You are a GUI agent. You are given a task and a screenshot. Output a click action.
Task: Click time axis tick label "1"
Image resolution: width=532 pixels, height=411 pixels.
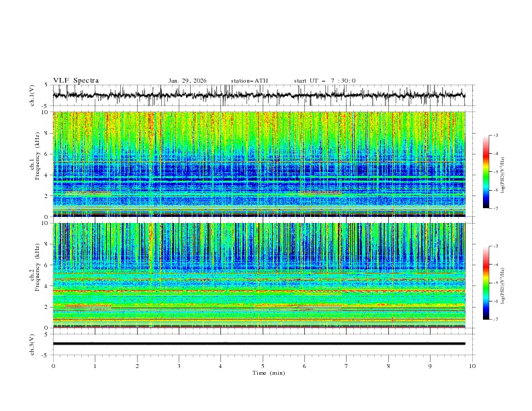(95, 366)
